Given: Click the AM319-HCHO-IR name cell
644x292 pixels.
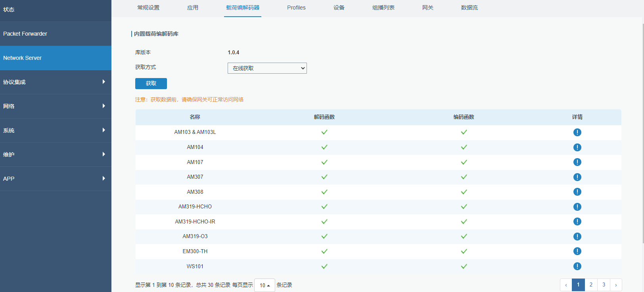Looking at the screenshot, I should click(x=195, y=221).
